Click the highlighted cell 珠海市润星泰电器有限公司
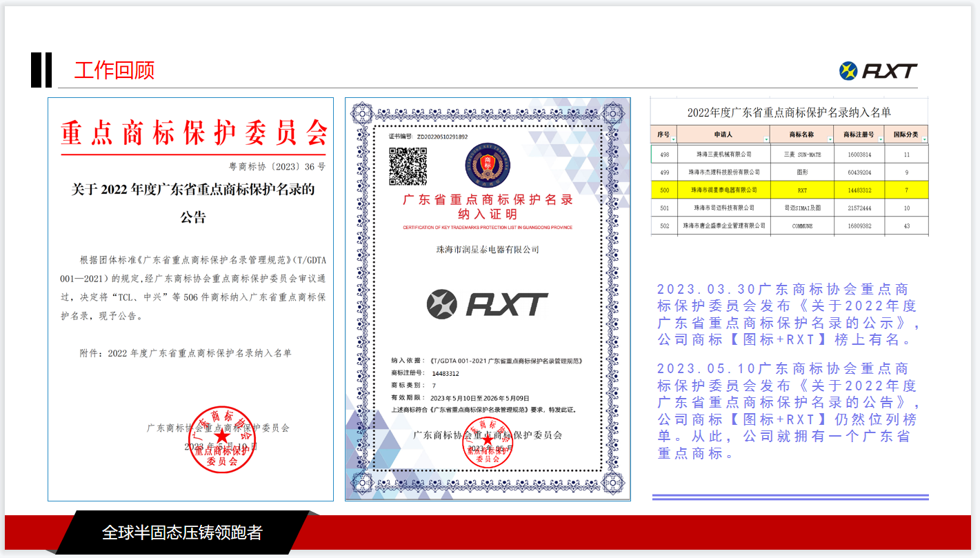This screenshot has height=558, width=980. coord(724,190)
